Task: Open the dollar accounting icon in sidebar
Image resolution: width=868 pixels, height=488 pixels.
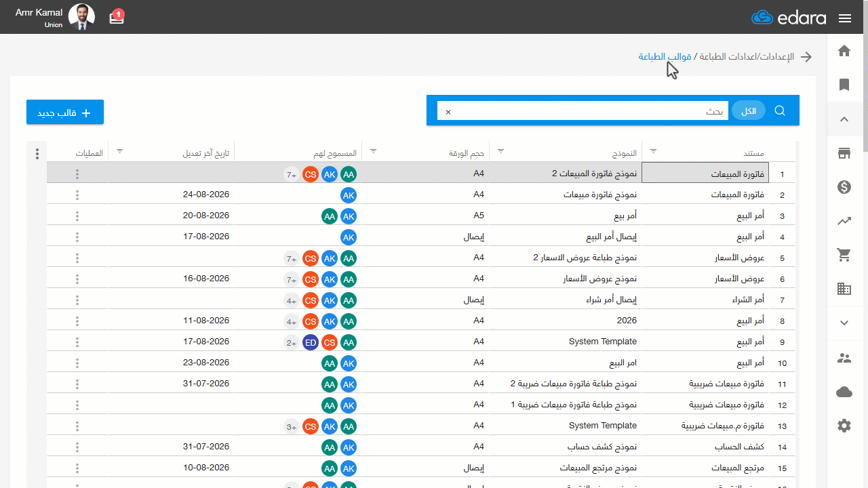Action: tap(844, 187)
